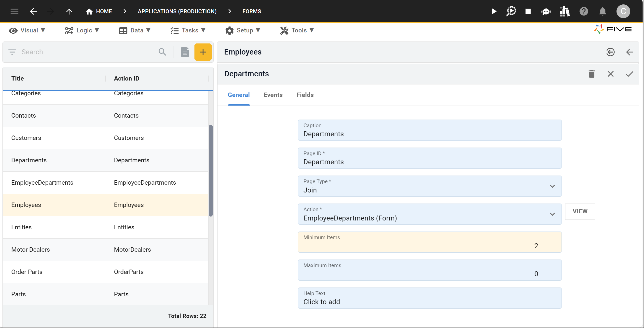
Task: Open the notifications bell
Action: pyautogui.click(x=603, y=11)
